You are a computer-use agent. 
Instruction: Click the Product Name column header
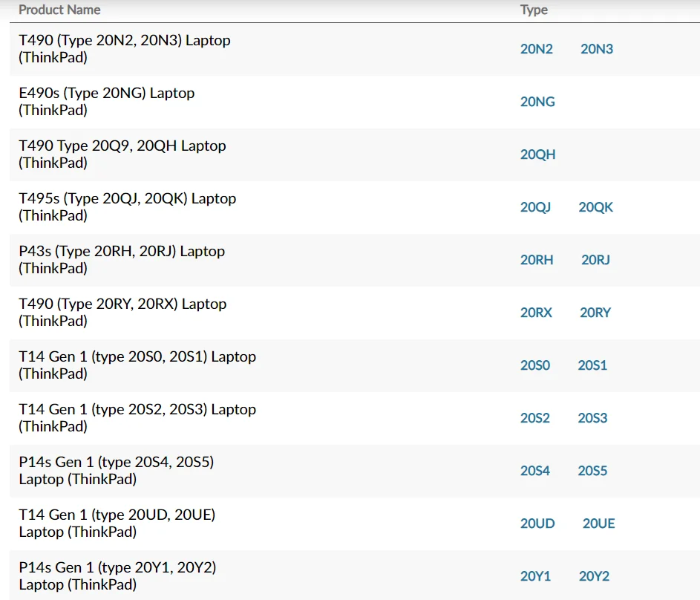click(x=59, y=10)
